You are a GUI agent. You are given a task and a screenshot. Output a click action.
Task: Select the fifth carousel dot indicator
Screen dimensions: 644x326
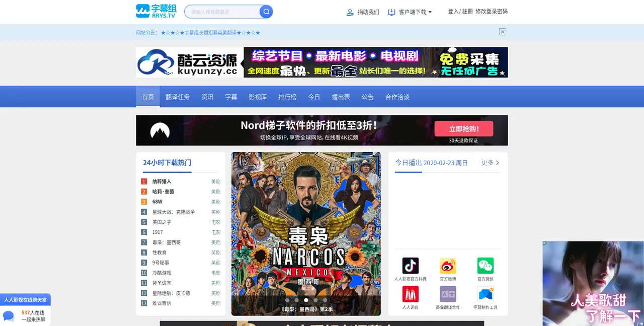click(x=325, y=300)
